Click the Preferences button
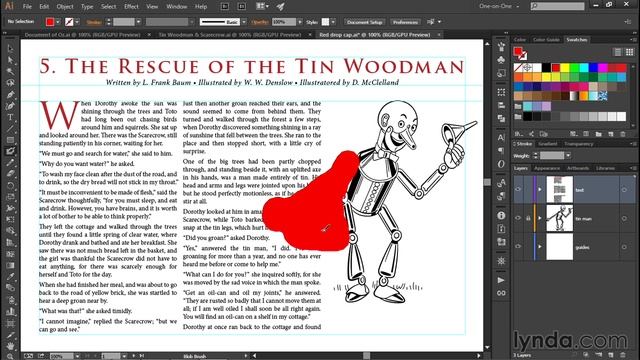 (405, 22)
